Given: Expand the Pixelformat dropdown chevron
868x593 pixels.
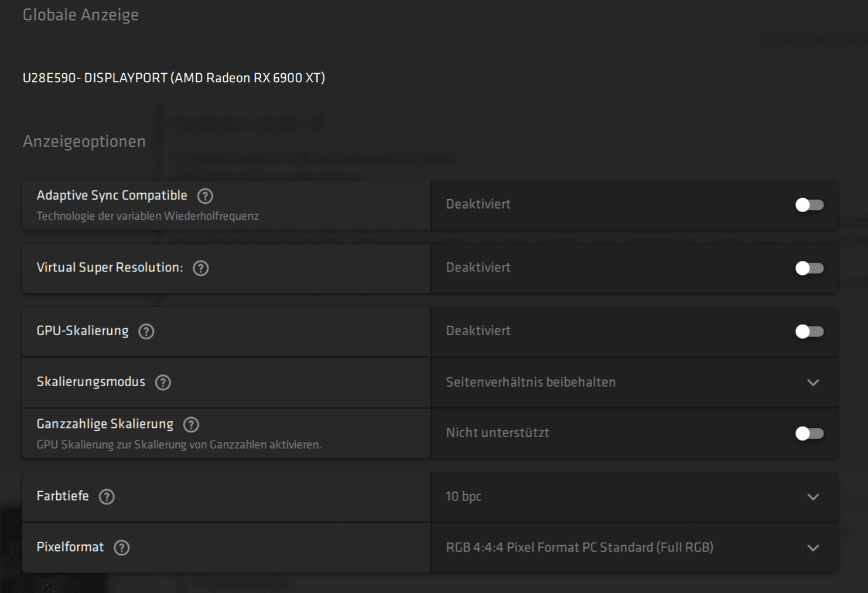Looking at the screenshot, I should (x=813, y=548).
